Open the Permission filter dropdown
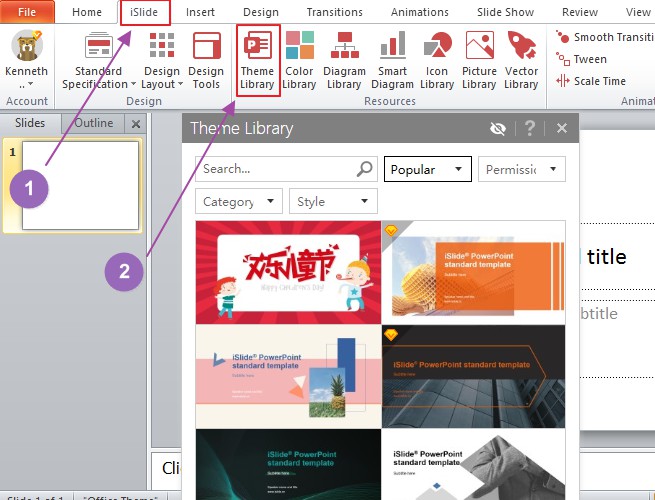The image size is (655, 500). (522, 169)
